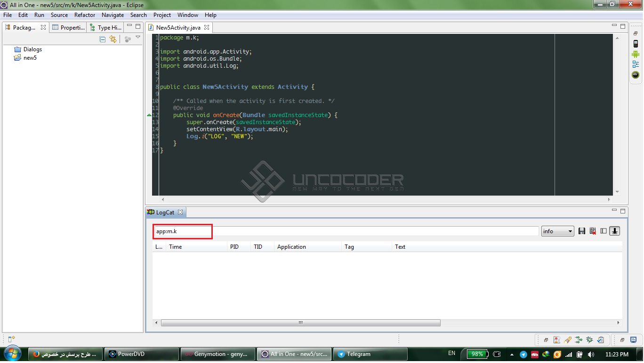Click the LogCat filter field containing app:m.k
This screenshot has width=644, height=363.
(346, 231)
